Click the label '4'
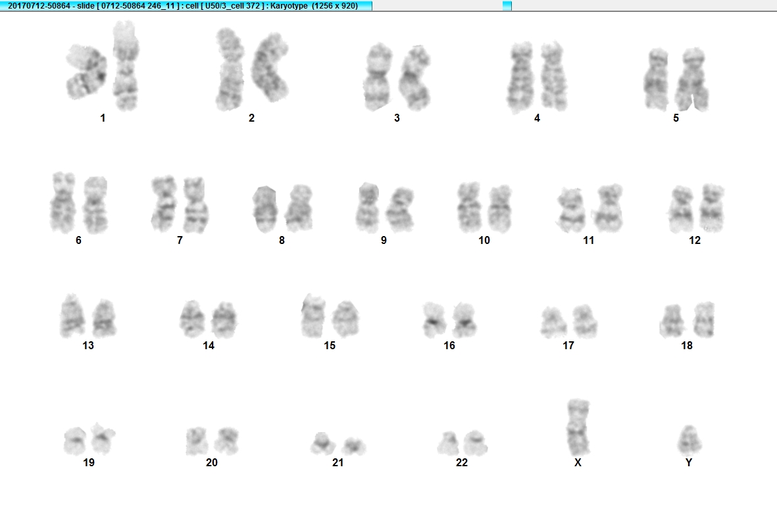Image resolution: width=777 pixels, height=532 pixels. point(537,118)
